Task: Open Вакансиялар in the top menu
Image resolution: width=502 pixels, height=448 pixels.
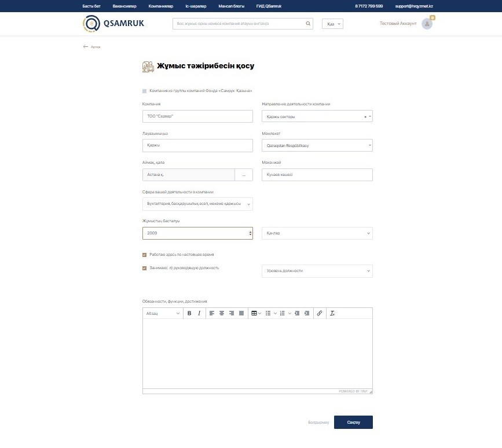Action: tap(124, 6)
